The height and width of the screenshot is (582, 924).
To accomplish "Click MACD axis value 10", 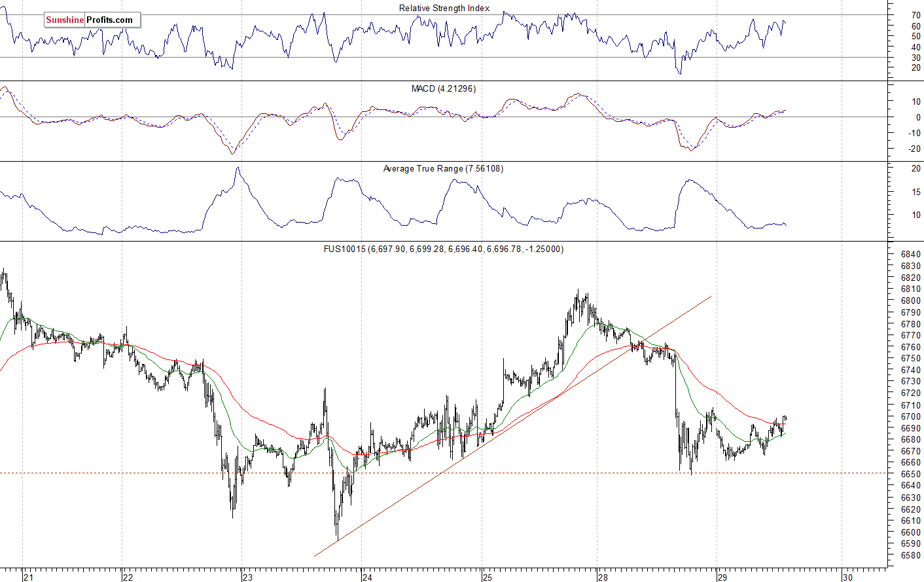I will coord(916,102).
